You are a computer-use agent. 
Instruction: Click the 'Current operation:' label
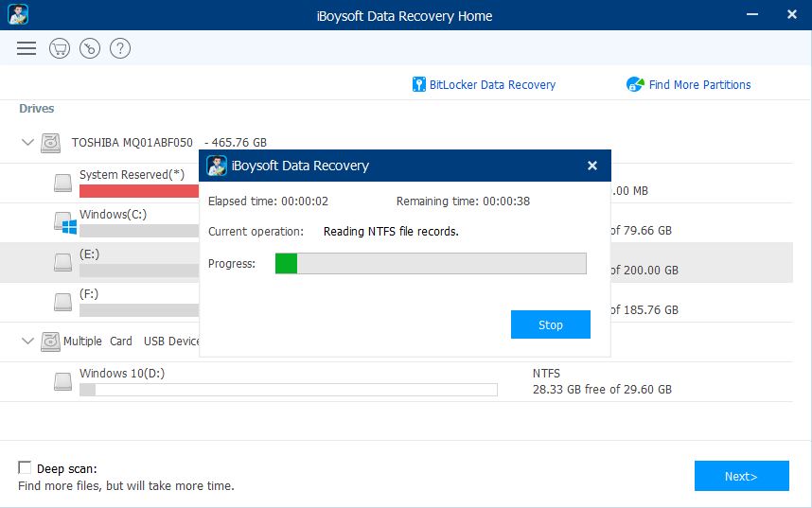tap(256, 232)
